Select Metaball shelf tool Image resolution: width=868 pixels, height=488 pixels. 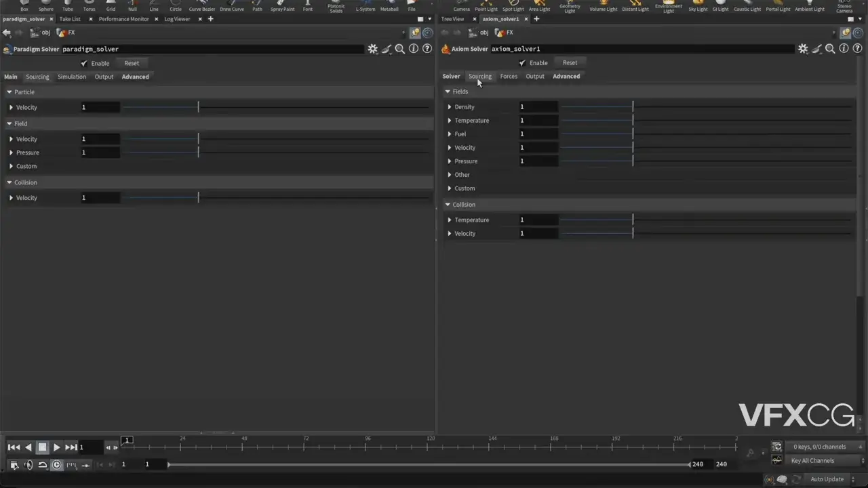tap(389, 6)
